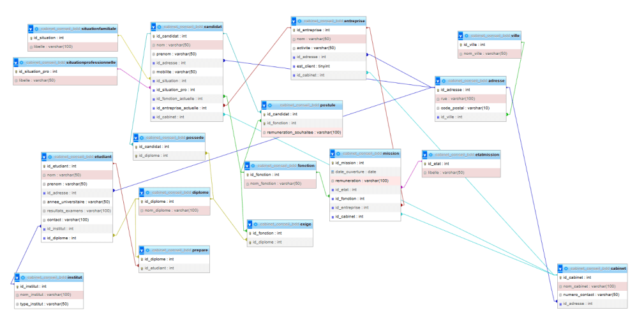Toggle column visibility of situationprofessionnelle table

point(16,63)
